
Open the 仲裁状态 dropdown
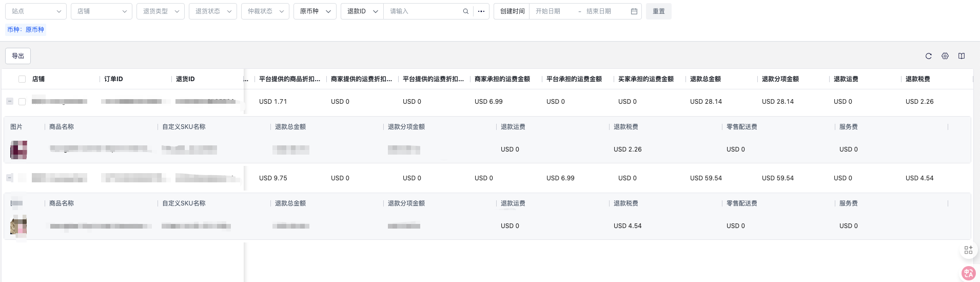coord(265,11)
